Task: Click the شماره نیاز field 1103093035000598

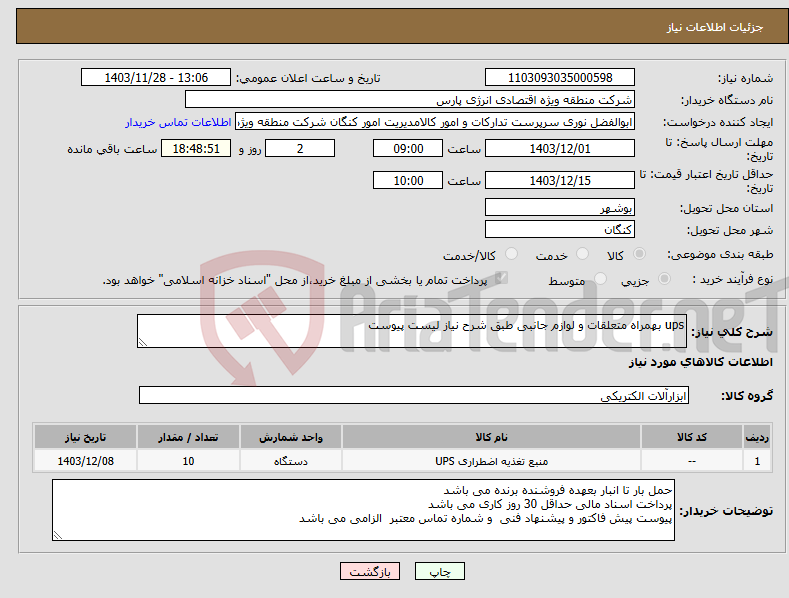Action: (560, 78)
